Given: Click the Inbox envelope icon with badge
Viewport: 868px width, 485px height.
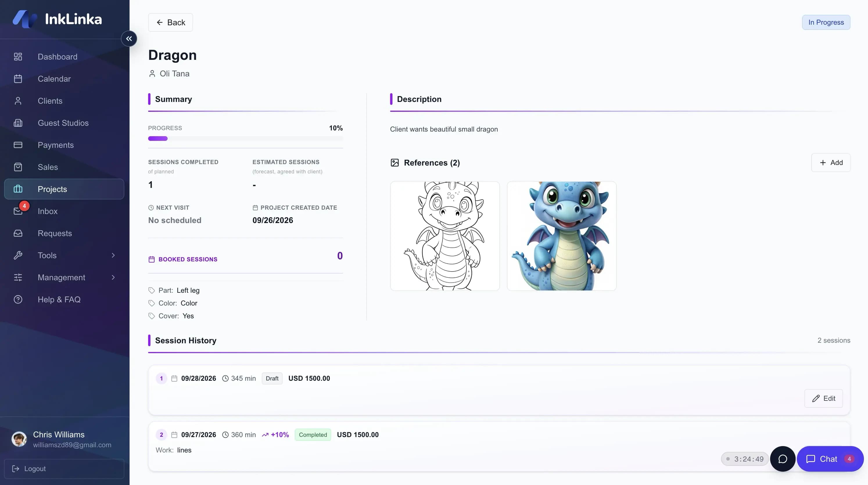Looking at the screenshot, I should [x=18, y=211].
